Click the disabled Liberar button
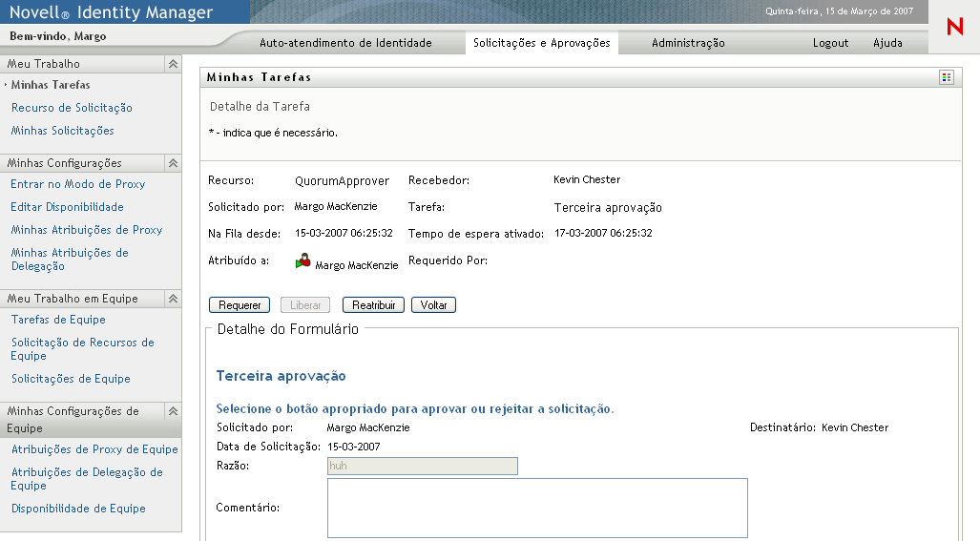This screenshot has width=980, height=541. 305,305
